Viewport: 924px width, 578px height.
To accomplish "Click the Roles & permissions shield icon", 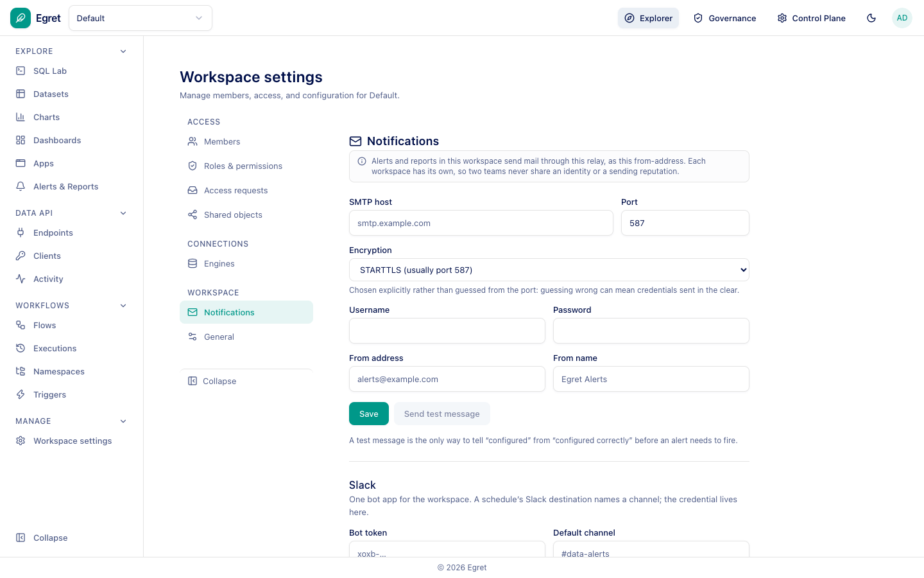I will (x=193, y=166).
